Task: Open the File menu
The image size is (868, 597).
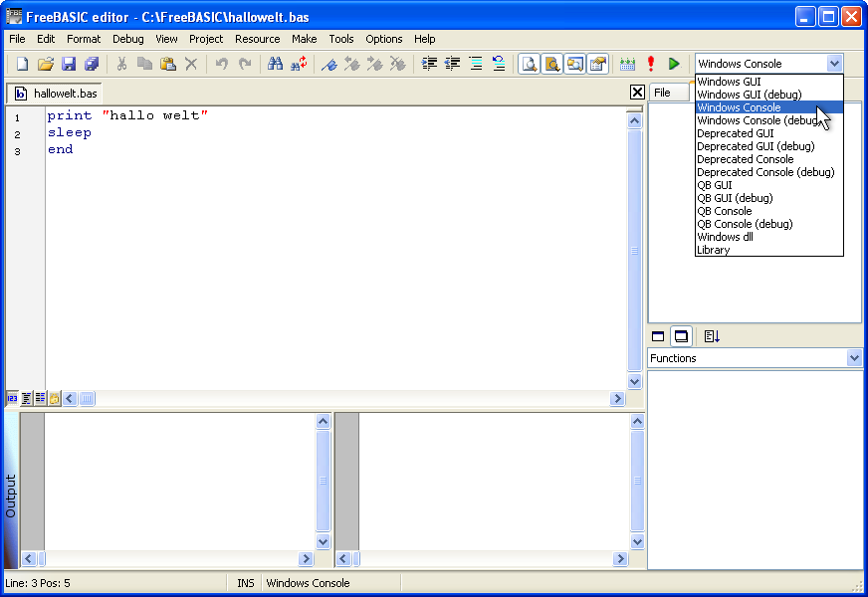Action: tap(17, 39)
